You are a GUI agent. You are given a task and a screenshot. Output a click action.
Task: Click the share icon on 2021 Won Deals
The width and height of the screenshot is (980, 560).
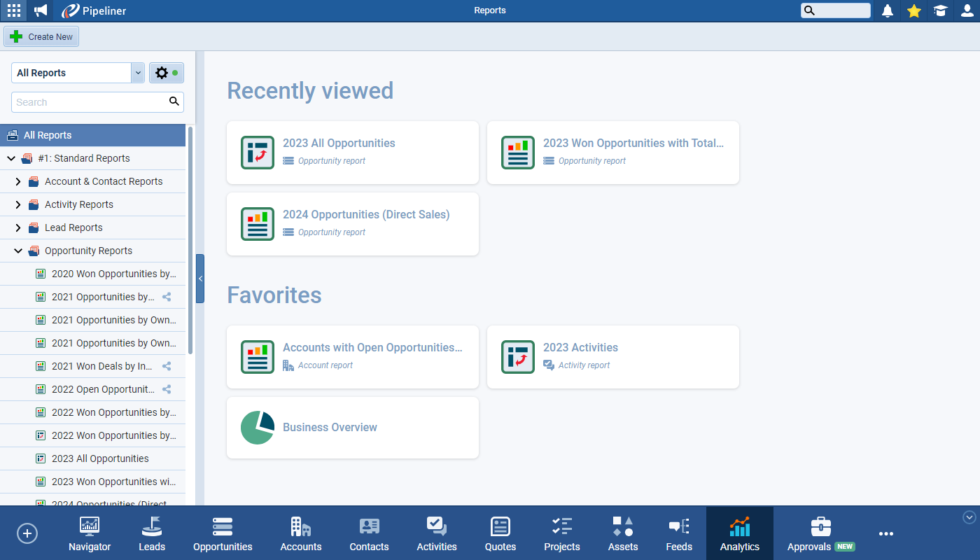[167, 366]
